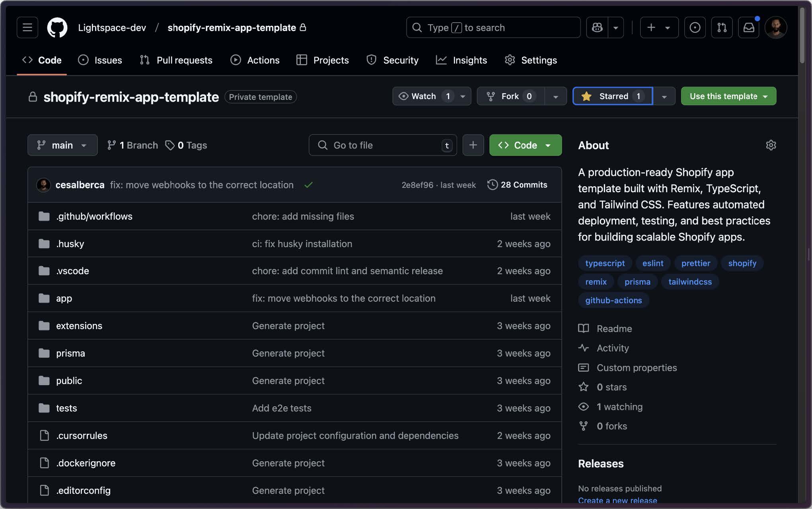The width and height of the screenshot is (812, 509).
Task: Open the .editorconfig file
Action: click(83, 491)
